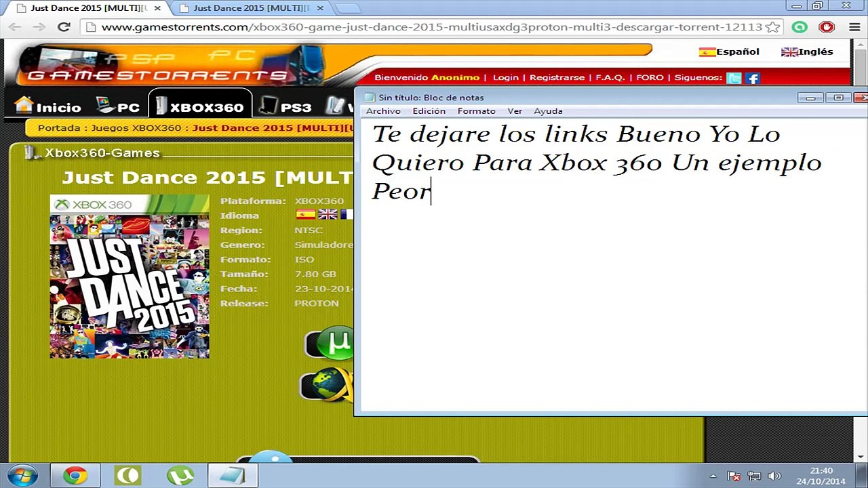Screen dimensions: 868x488
Task: Click the browser address bar URL
Action: (x=432, y=27)
